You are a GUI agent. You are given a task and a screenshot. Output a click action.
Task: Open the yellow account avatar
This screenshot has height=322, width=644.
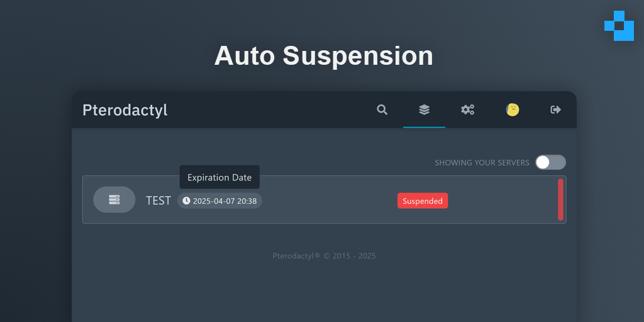[x=512, y=109]
